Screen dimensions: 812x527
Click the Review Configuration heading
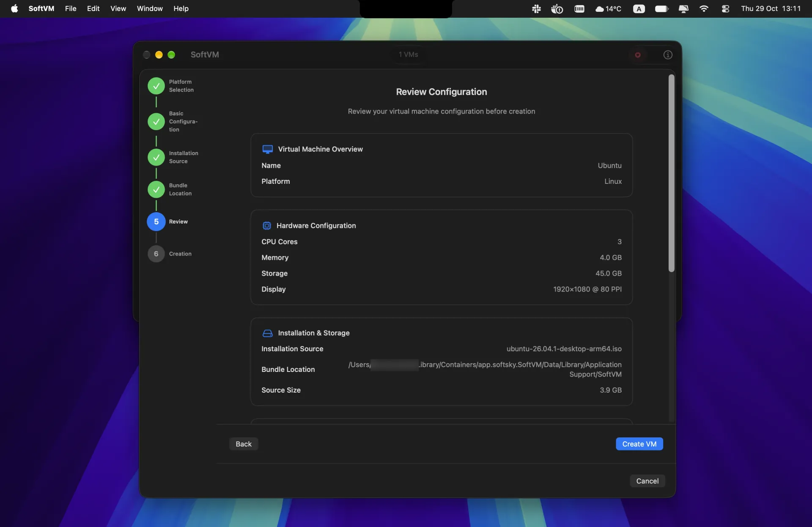(x=441, y=92)
